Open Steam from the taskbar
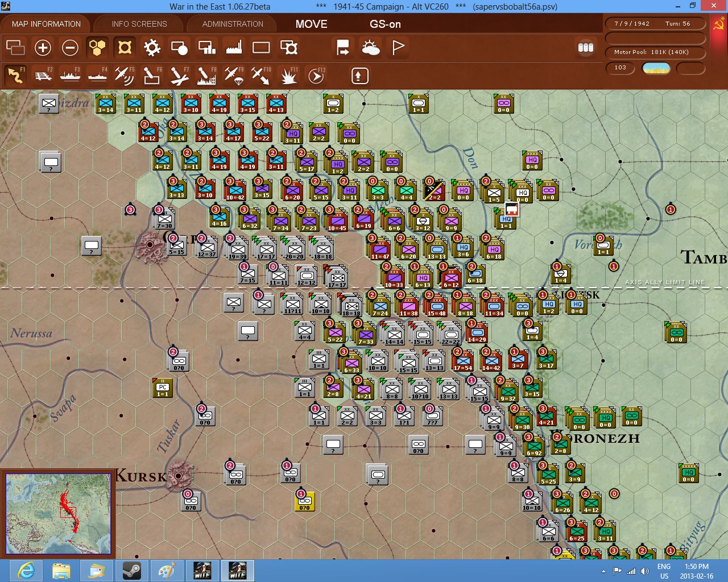The width and height of the screenshot is (728, 582). (x=132, y=570)
